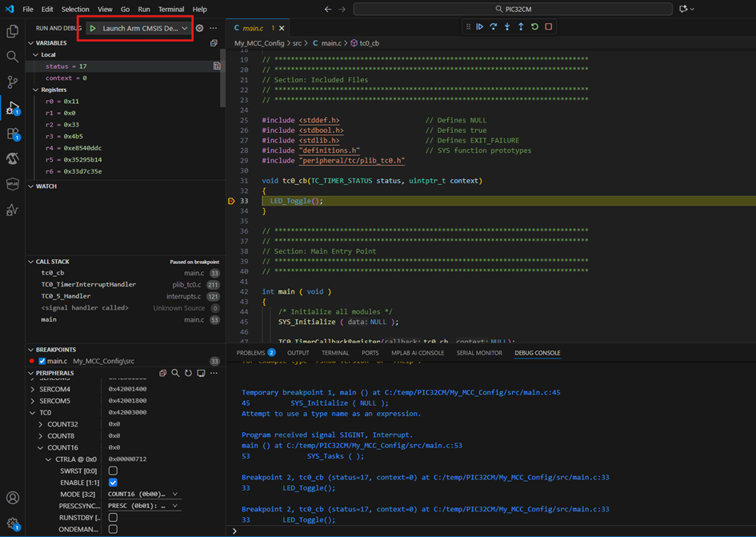
Task: Resume program execution with Continue
Action: [x=478, y=26]
